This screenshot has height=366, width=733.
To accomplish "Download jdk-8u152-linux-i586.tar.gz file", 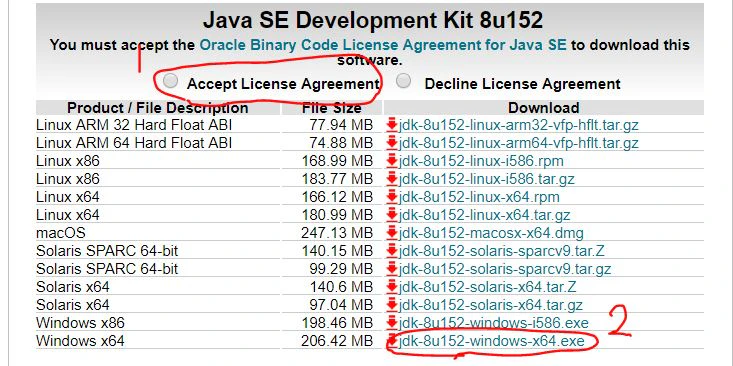I will [487, 179].
